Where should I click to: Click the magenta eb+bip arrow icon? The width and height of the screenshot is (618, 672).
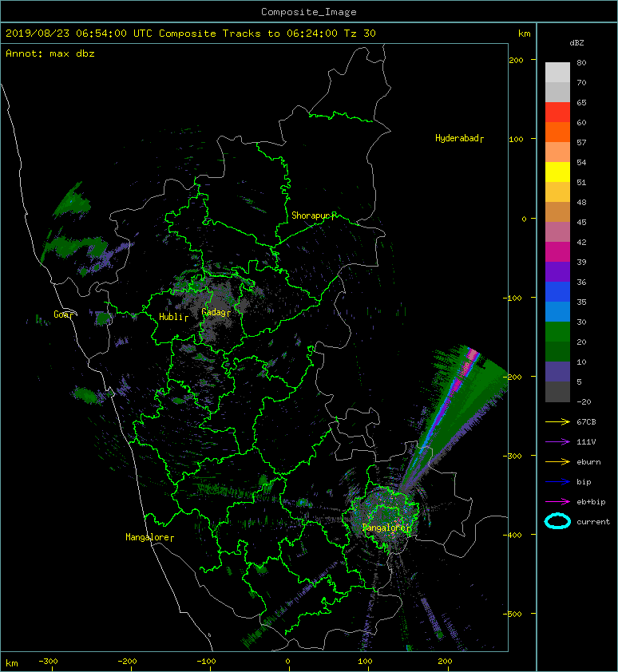557,501
